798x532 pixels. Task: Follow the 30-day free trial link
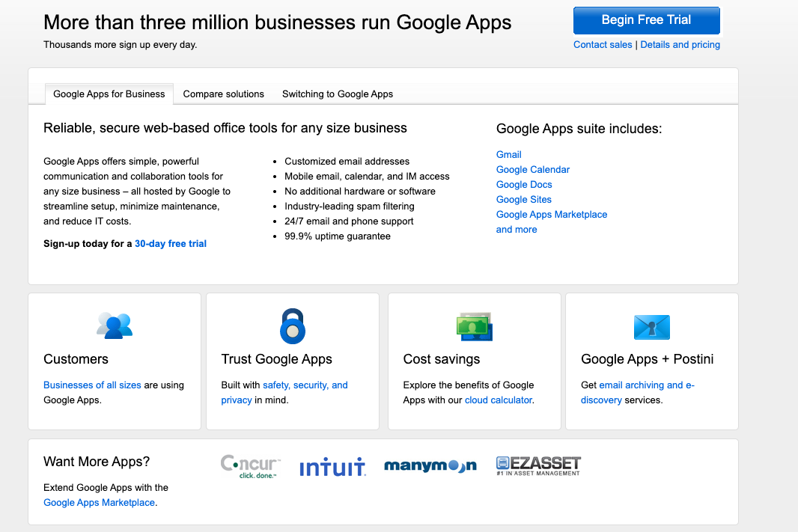tap(171, 244)
